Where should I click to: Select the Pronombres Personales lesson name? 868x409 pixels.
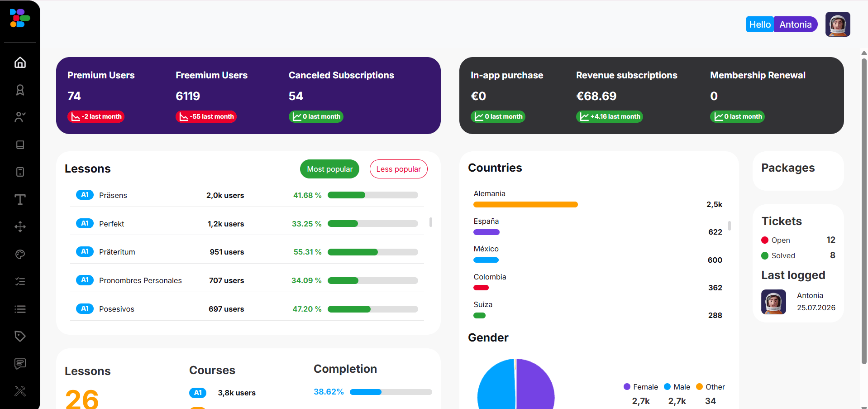(x=140, y=280)
